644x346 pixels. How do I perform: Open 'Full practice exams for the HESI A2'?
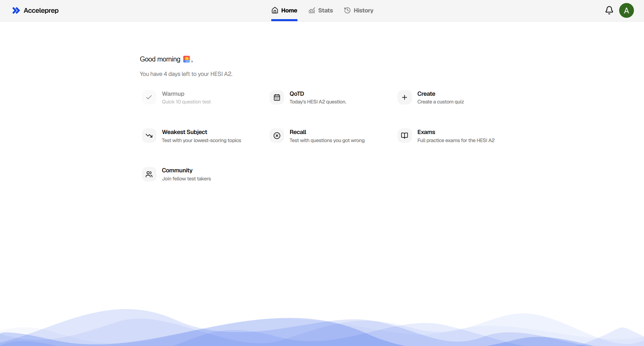tap(456, 140)
